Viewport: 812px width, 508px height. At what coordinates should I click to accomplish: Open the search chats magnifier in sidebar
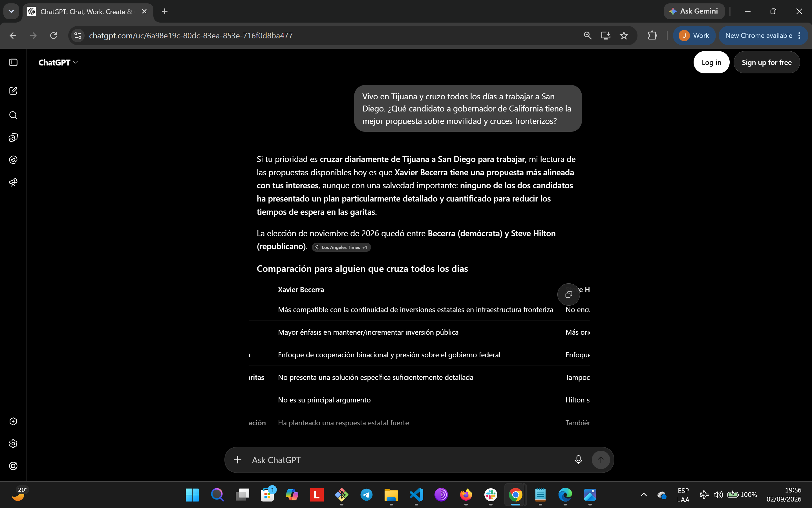click(13, 115)
